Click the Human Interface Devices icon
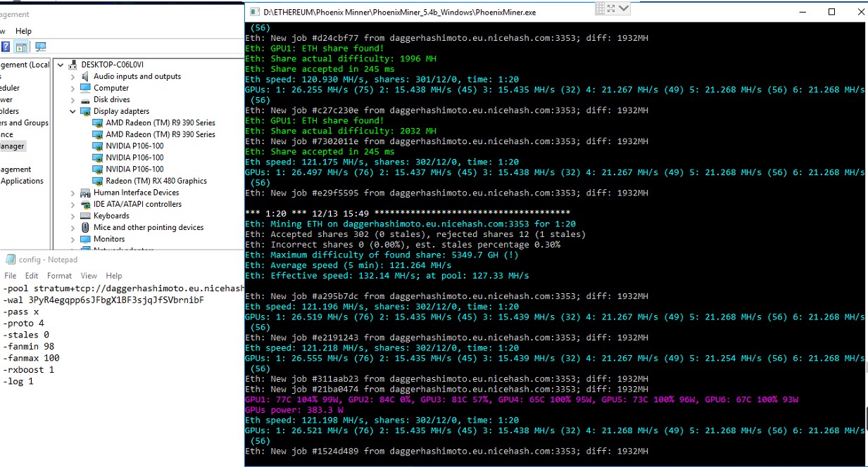The height and width of the screenshot is (467, 868). [x=85, y=193]
